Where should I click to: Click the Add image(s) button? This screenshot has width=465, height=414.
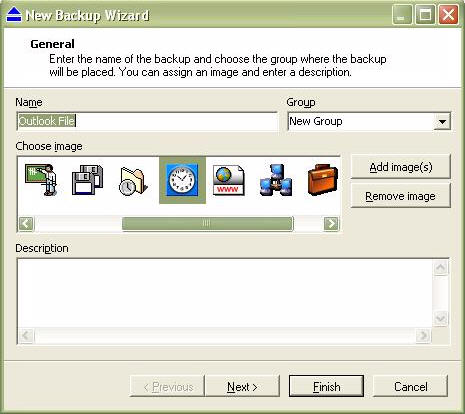pyautogui.click(x=401, y=167)
